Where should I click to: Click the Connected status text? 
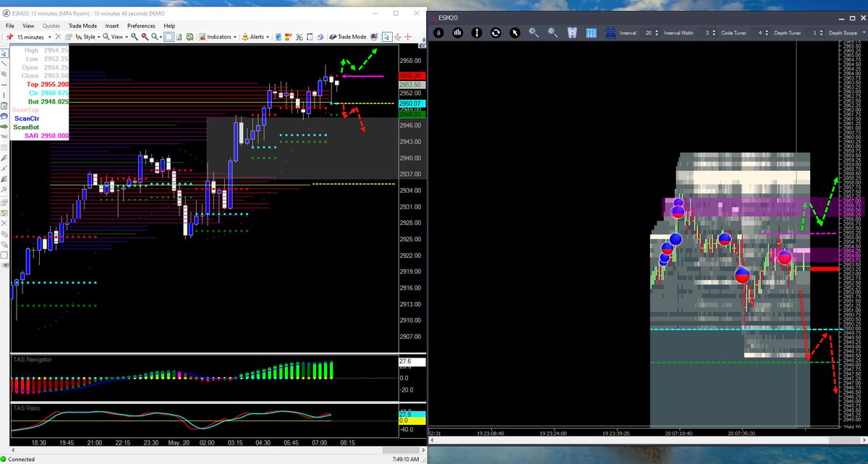click(x=22, y=459)
